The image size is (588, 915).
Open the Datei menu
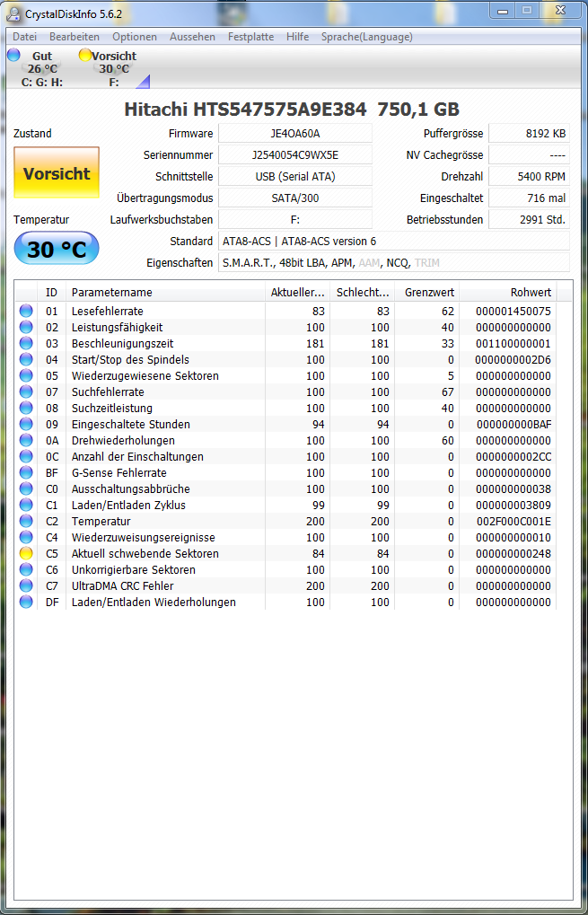click(x=24, y=37)
